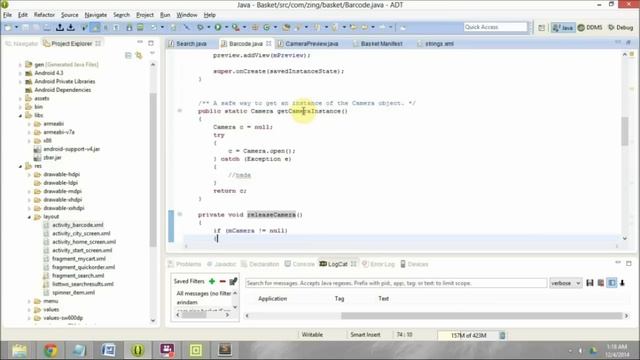Click the second download-arrow toolbar icon
This screenshot has width=640, height=360.
[x=71, y=27]
